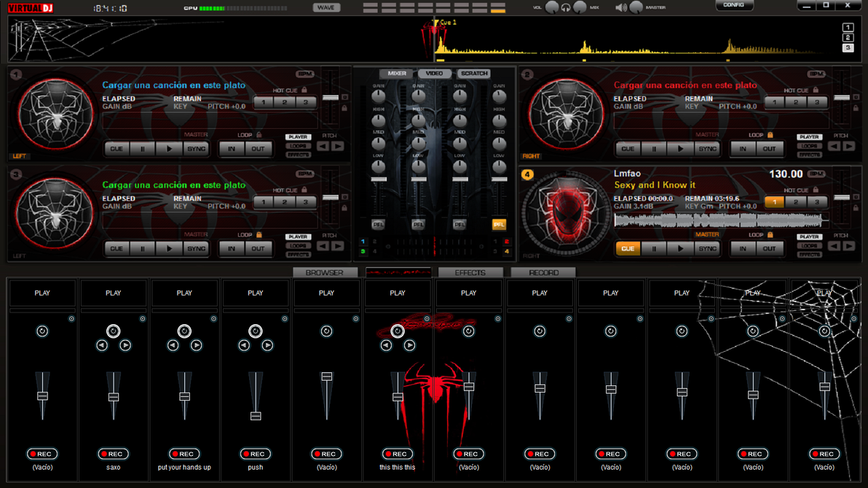Record the first empty (Vacío) sample slot
Viewport: 868px width, 488px height.
[43, 454]
